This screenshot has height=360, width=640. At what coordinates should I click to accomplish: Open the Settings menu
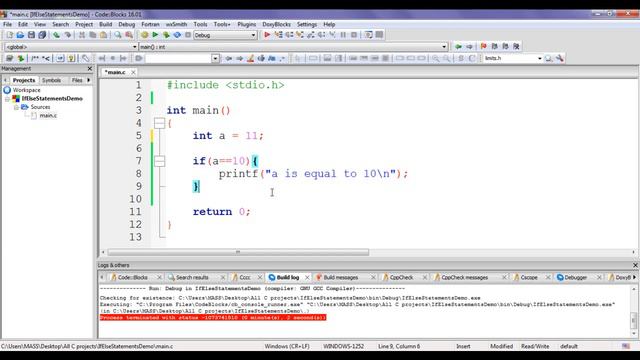[307, 24]
